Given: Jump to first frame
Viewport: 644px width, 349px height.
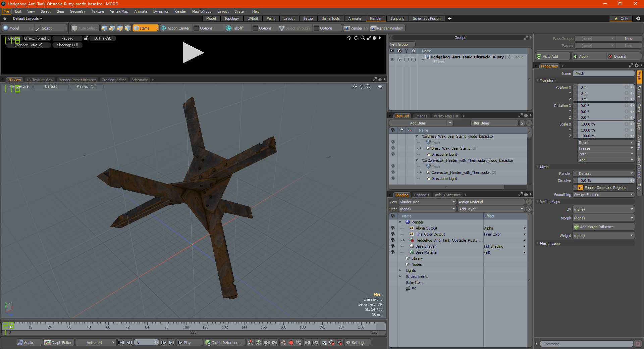Looking at the screenshot, I should tap(121, 343).
